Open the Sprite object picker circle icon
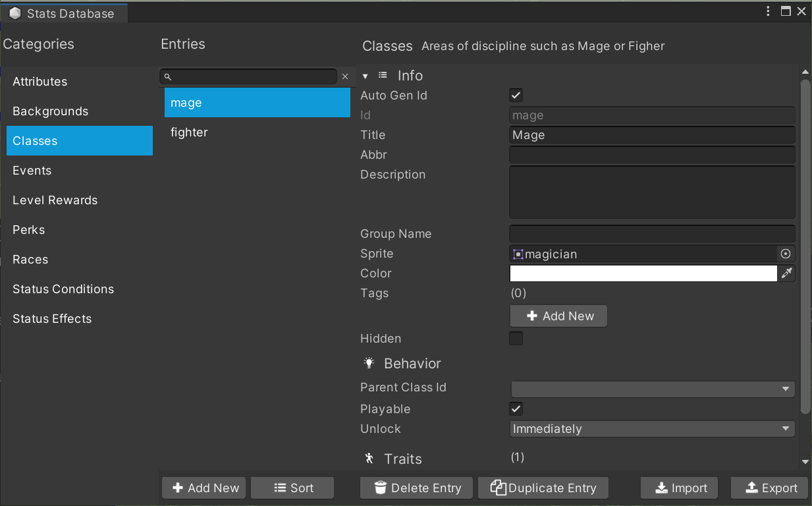 [785, 254]
